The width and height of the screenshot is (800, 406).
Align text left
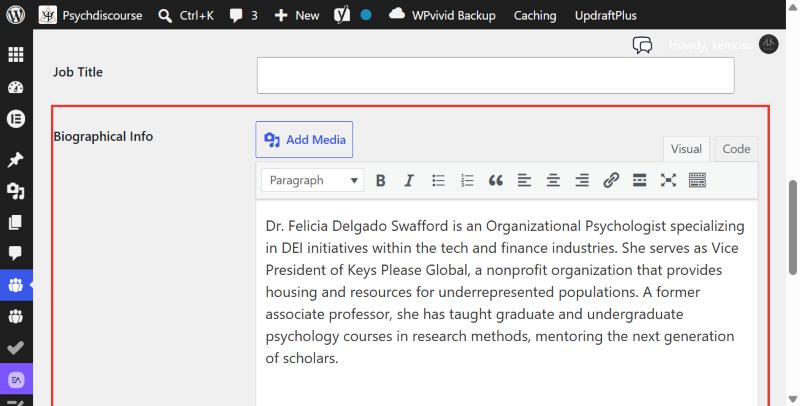524,180
